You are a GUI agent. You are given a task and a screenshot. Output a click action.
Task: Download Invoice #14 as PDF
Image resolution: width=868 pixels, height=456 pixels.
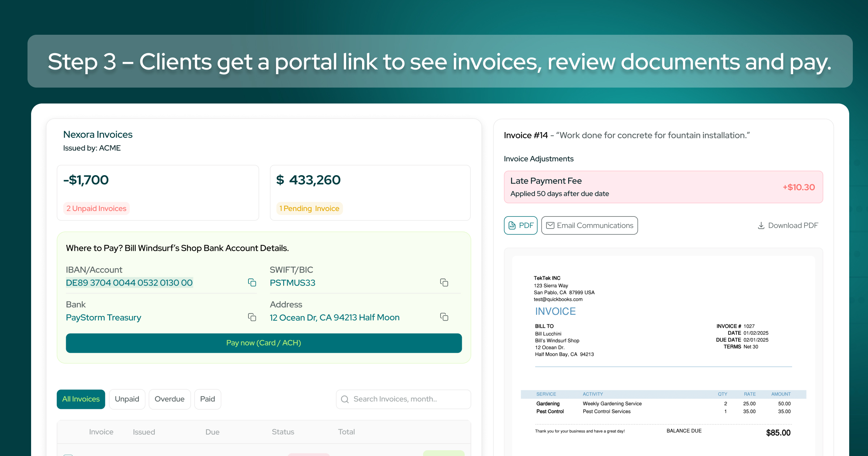(788, 225)
